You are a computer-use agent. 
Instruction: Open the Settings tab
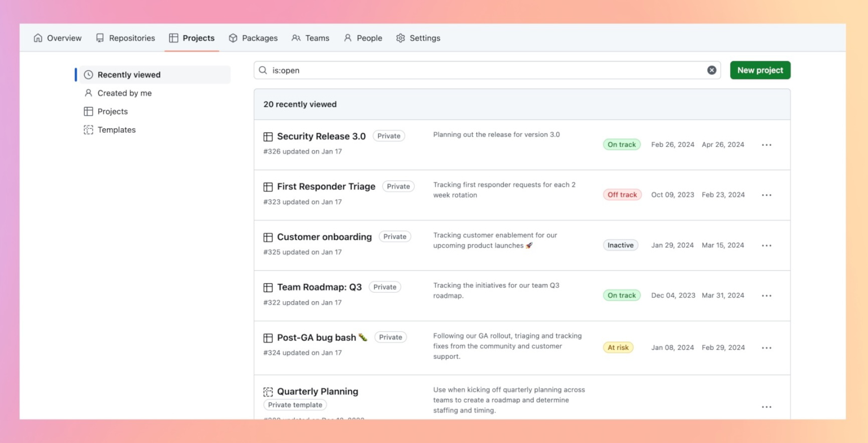418,38
